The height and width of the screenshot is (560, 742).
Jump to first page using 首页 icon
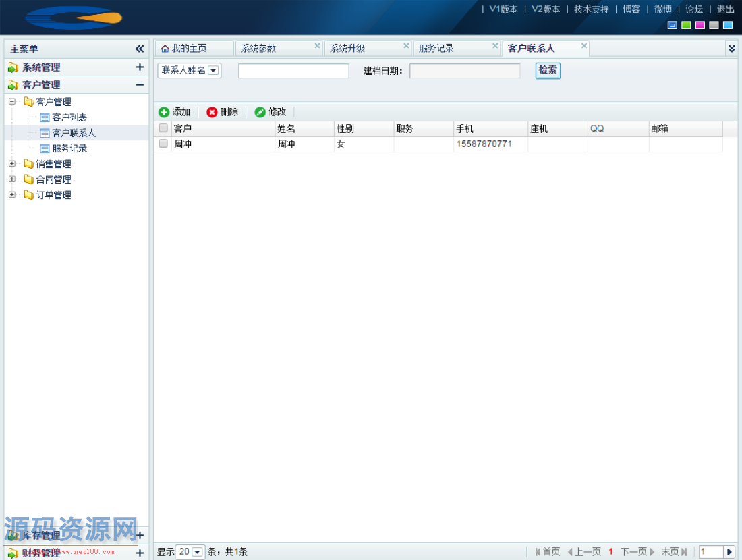538,551
